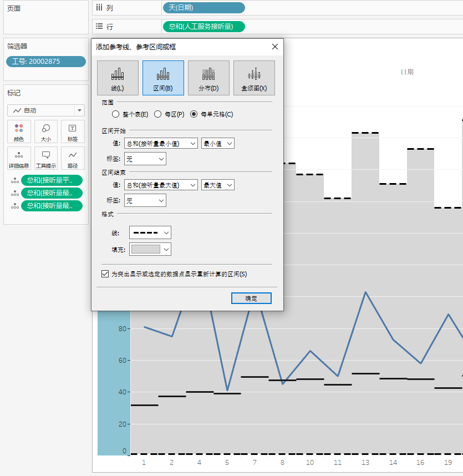
Task: Click the columns shelf 列 icon
Action: (99, 8)
